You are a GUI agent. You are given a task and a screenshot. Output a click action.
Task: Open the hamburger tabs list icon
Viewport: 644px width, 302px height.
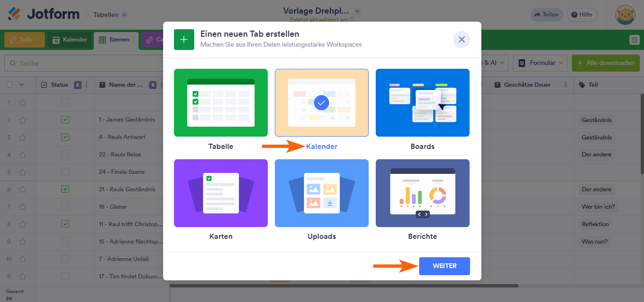[x=635, y=40]
